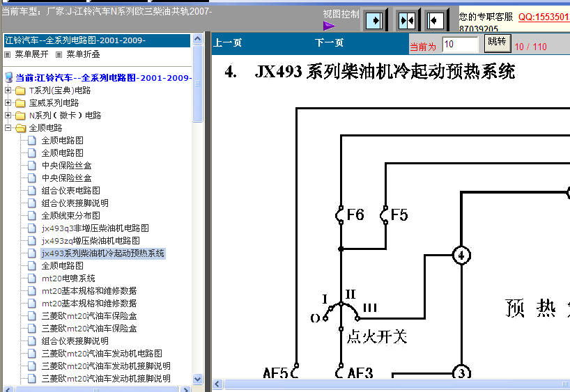
Task: Click the purple arrow under 视图控制
Action: pyautogui.click(x=329, y=26)
